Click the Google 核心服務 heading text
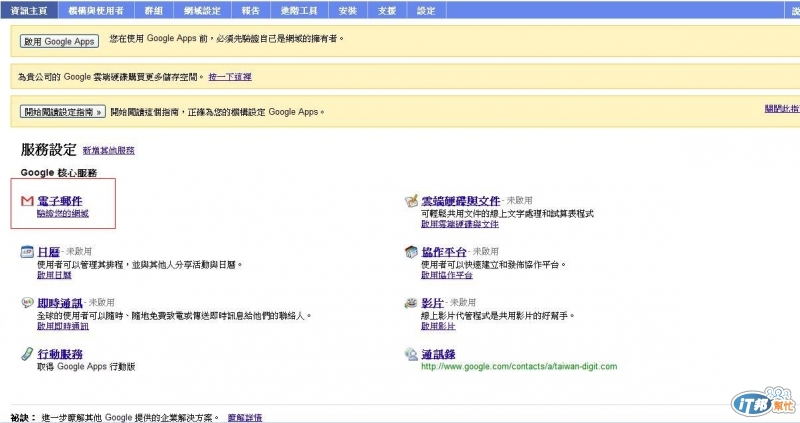 (x=59, y=173)
